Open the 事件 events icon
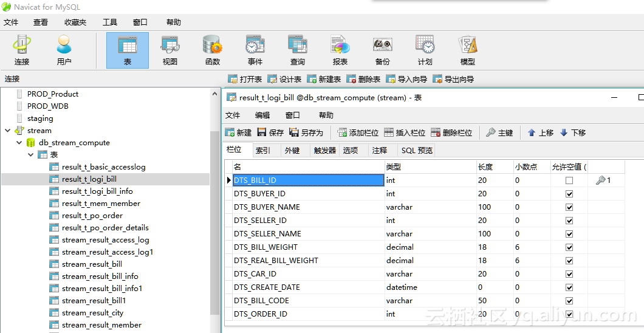 point(255,50)
